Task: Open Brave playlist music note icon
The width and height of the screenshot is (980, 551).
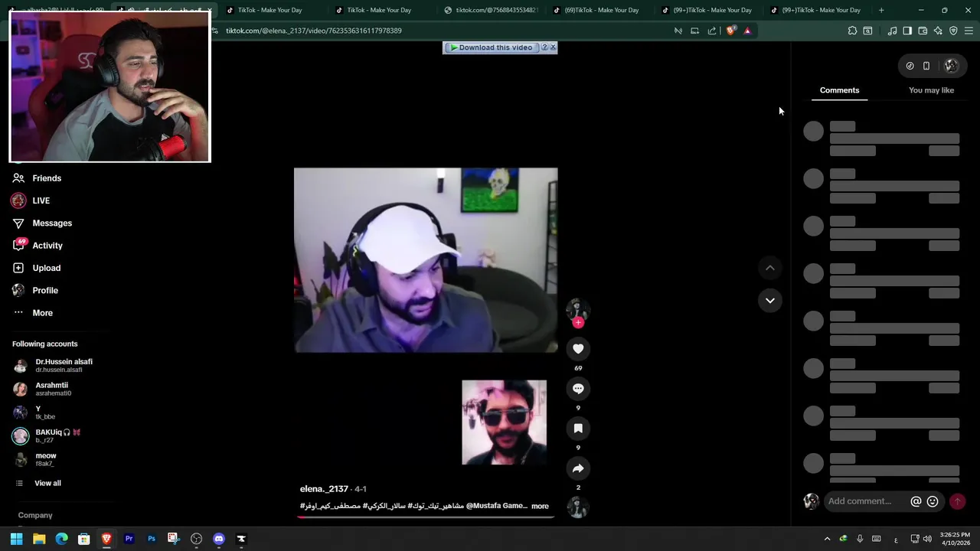Action: point(892,31)
